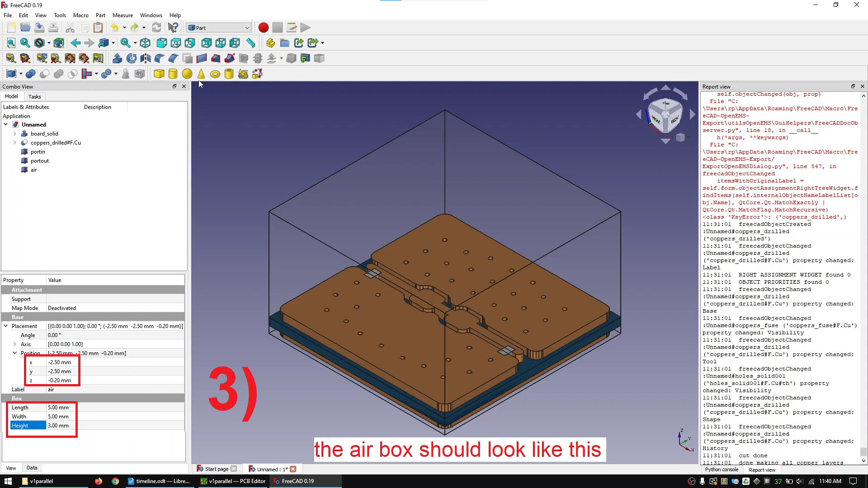This screenshot has height=488, width=868.
Task: Select the Cylinder primitive tool icon
Action: 174,73
